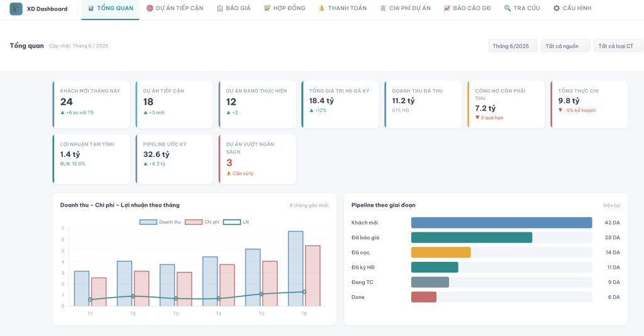Click the Khách mới pipeline bar
This screenshot has height=336, width=644.
coord(501,223)
